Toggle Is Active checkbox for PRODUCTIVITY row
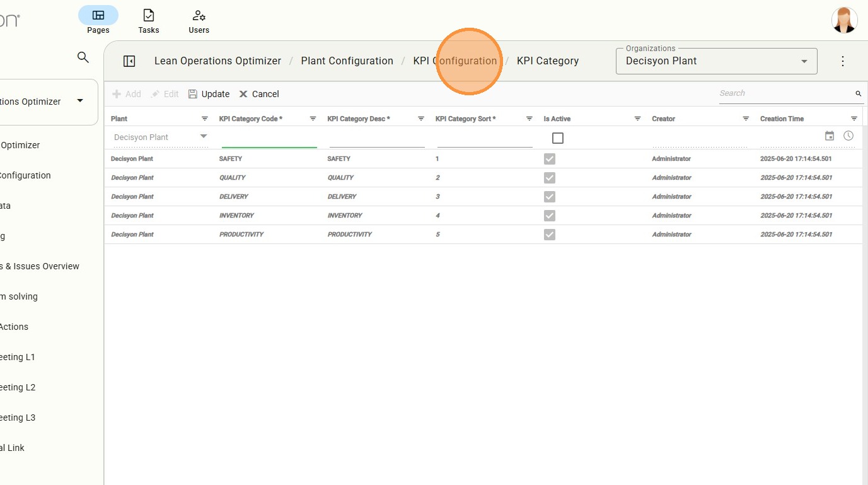This screenshot has width=868, height=485. click(550, 235)
